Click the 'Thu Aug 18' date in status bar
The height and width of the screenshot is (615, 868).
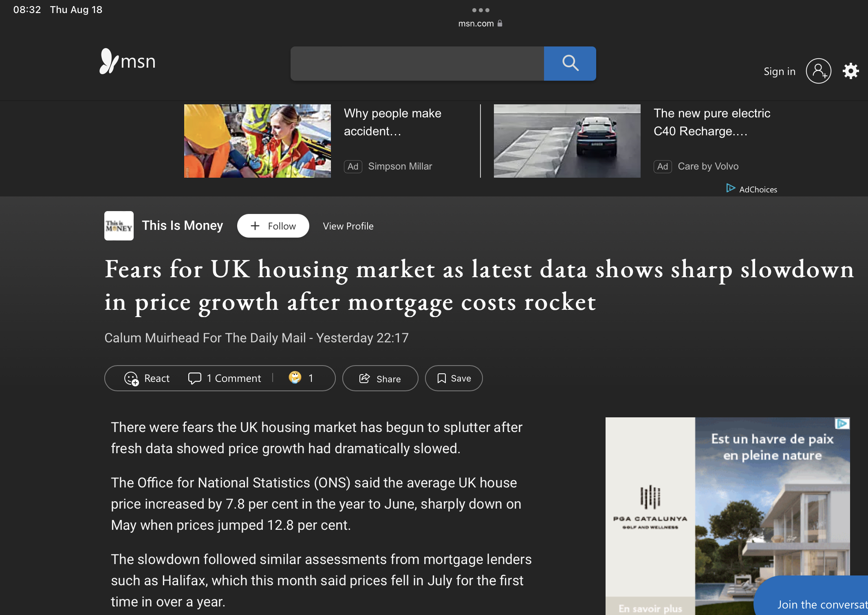76,9
